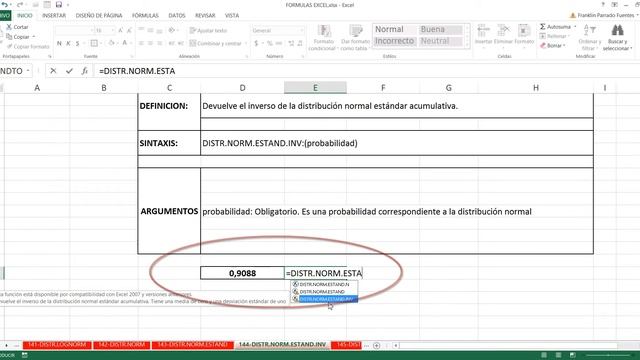Decrease font size with the smaller A icon
Screen dimensions: 640x360
pyautogui.click(x=129, y=31)
